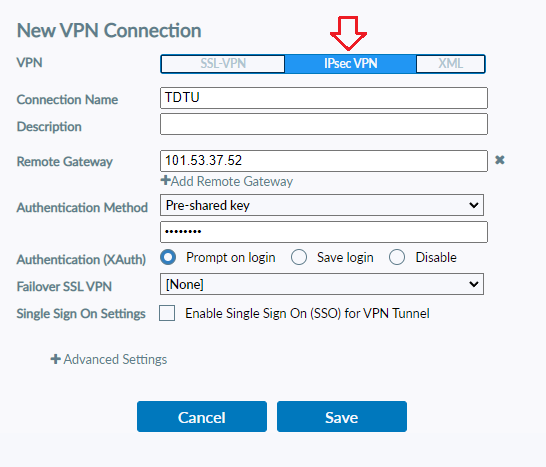Save the VPN connection
Screen dimensions: 546x467
(342, 417)
